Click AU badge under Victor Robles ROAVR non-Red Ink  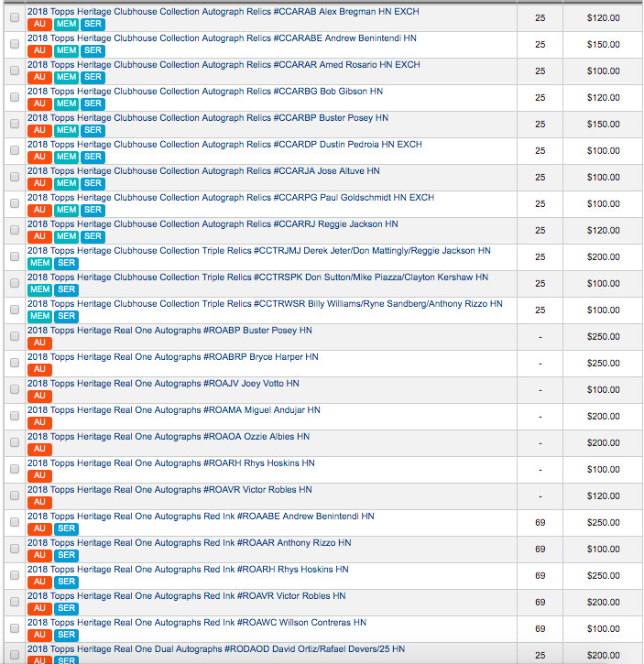point(39,502)
